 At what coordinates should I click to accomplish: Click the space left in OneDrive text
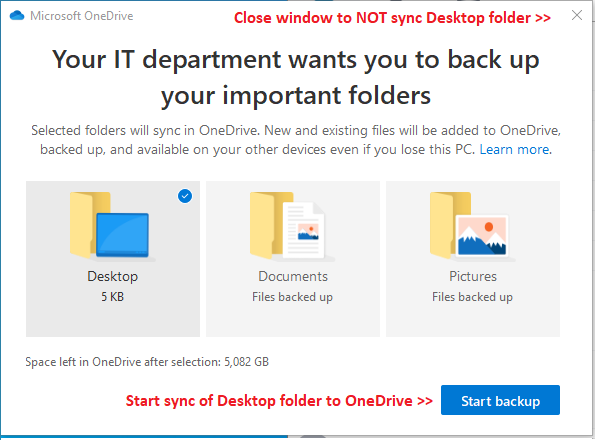tap(147, 362)
